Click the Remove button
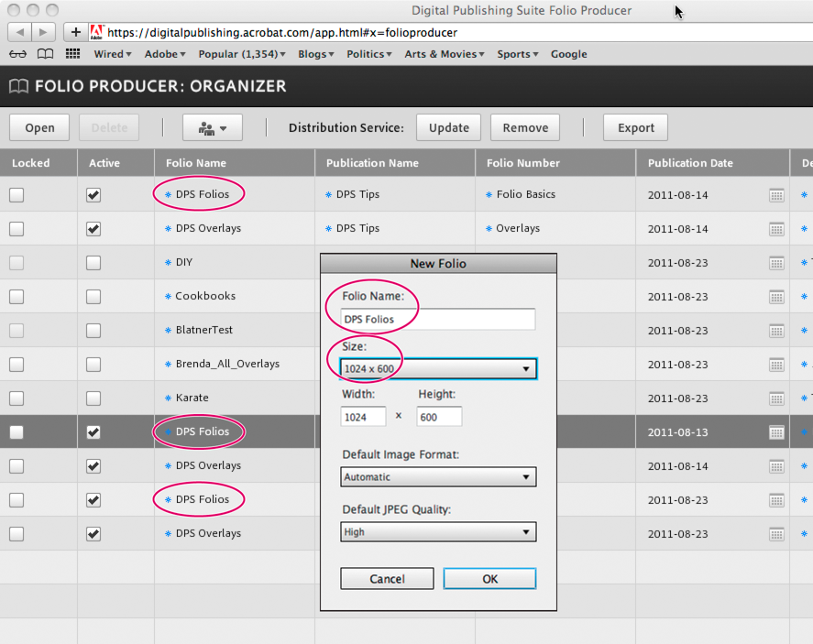This screenshot has height=644, width=813. click(525, 127)
